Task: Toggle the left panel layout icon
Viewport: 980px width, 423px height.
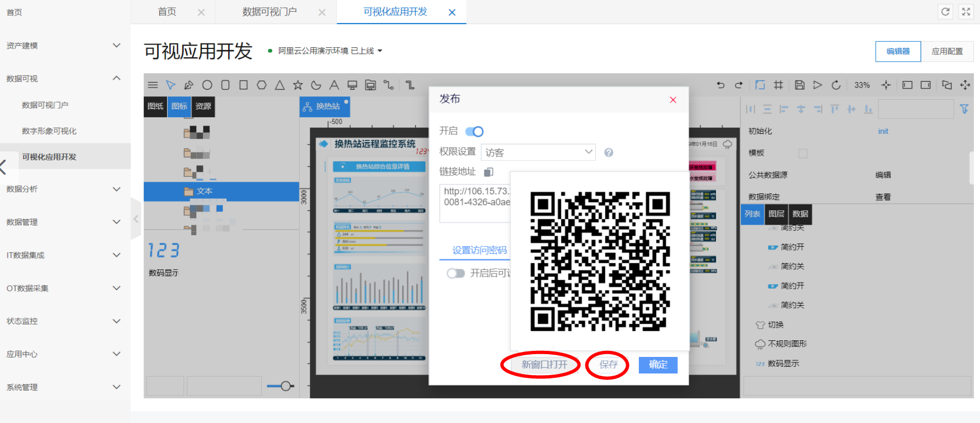Action: 907,85
